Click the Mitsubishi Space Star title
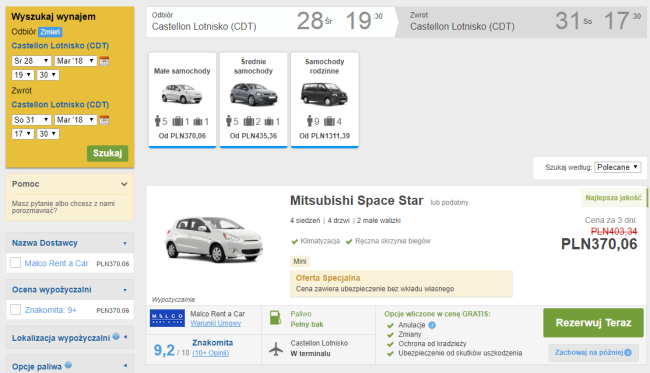 pos(357,201)
